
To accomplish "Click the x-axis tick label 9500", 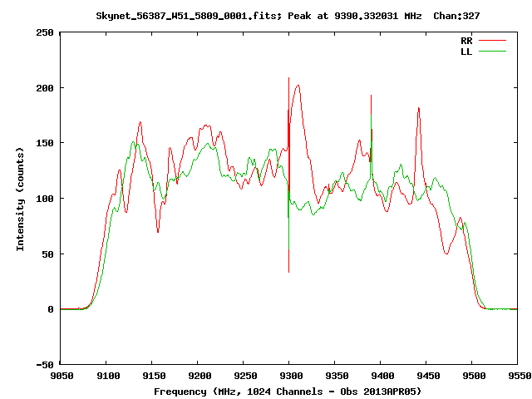I will pyautogui.click(x=474, y=376).
